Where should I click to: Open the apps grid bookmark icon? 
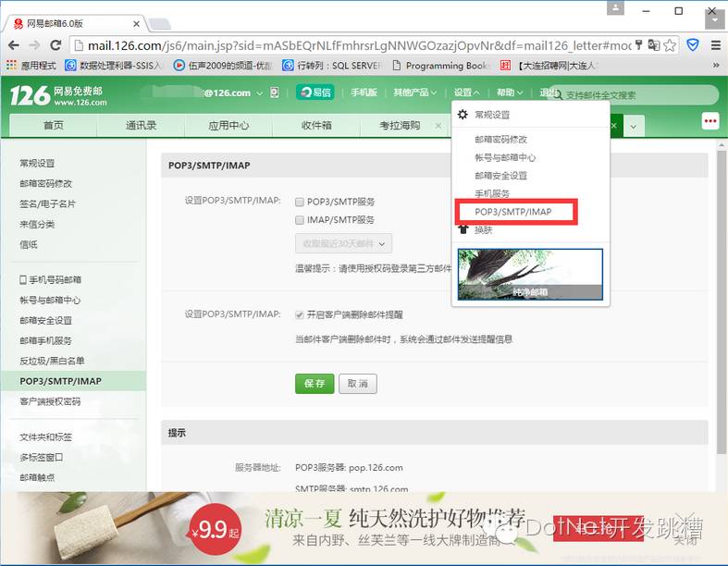[x=12, y=66]
